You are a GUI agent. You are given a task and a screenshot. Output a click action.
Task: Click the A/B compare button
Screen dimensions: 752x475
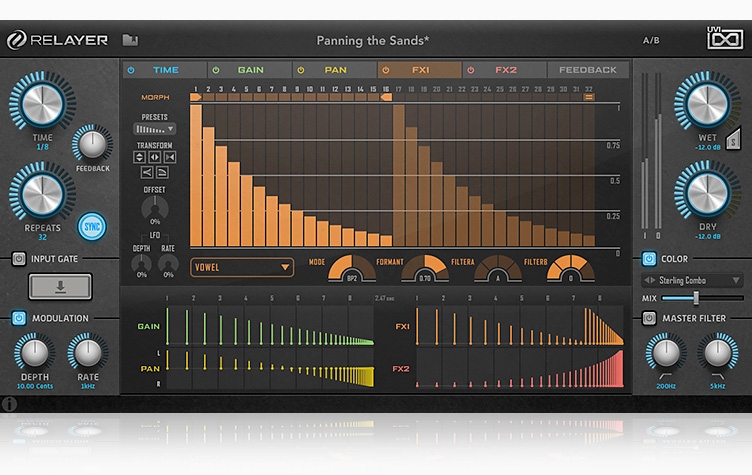pos(651,41)
